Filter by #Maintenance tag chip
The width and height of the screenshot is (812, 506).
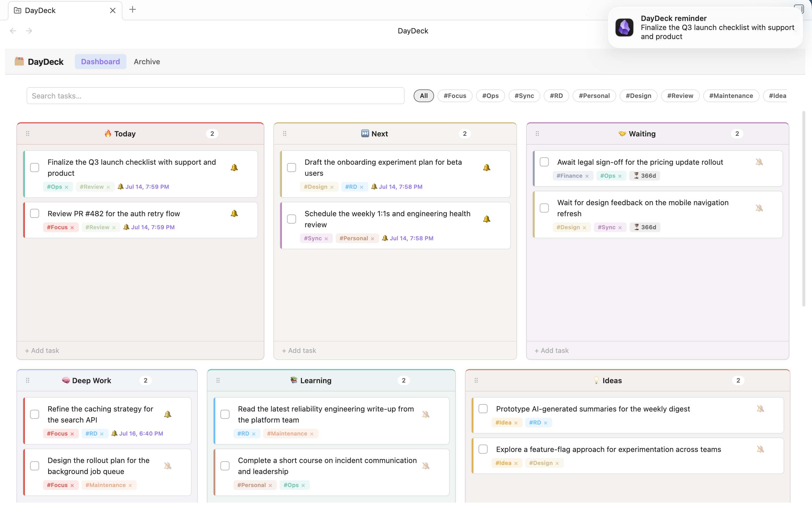(x=731, y=96)
